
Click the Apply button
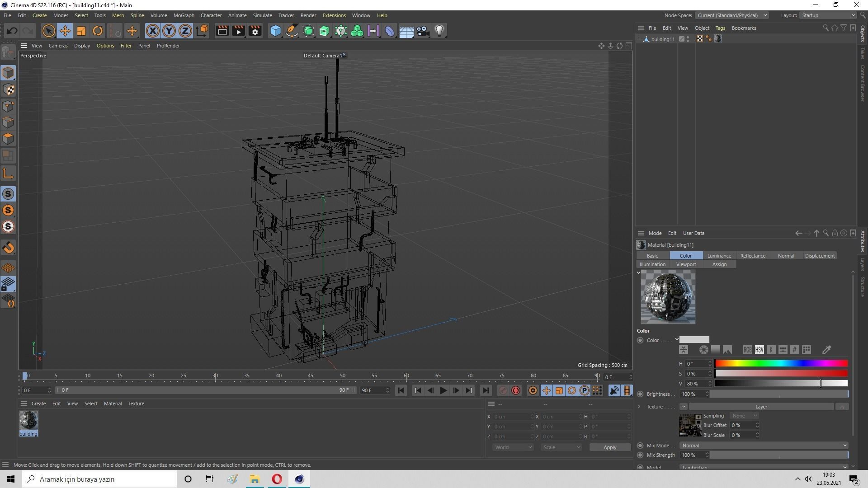(x=610, y=447)
